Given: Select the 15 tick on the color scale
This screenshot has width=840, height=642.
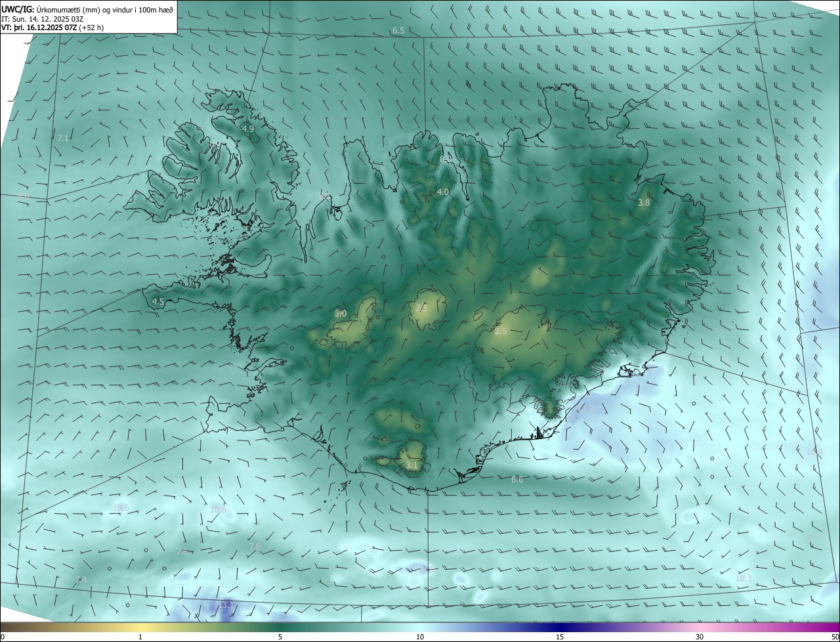Looking at the screenshot, I should [560, 637].
